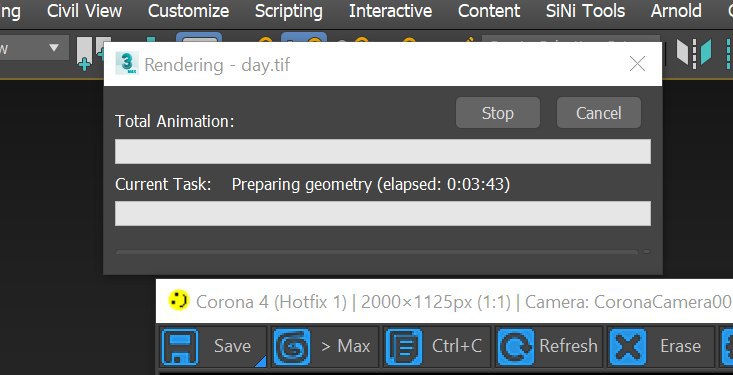This screenshot has height=375, width=733.
Task: Expand Save options via the small corner arrow
Action: (x=261, y=361)
